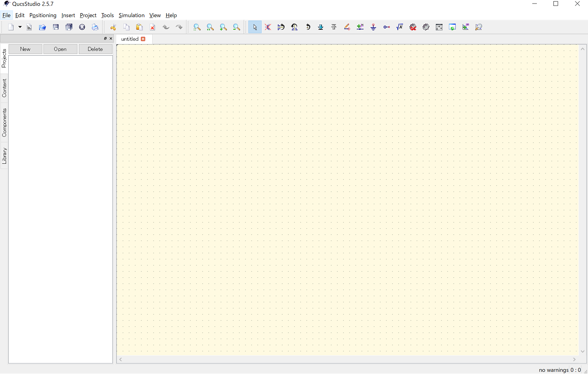Insert a ground symbol

(373, 27)
